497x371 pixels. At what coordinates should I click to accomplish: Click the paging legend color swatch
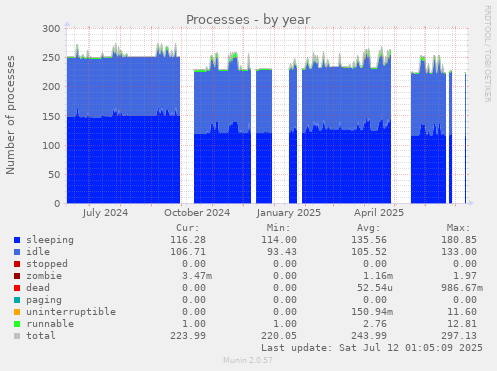[x=17, y=300]
